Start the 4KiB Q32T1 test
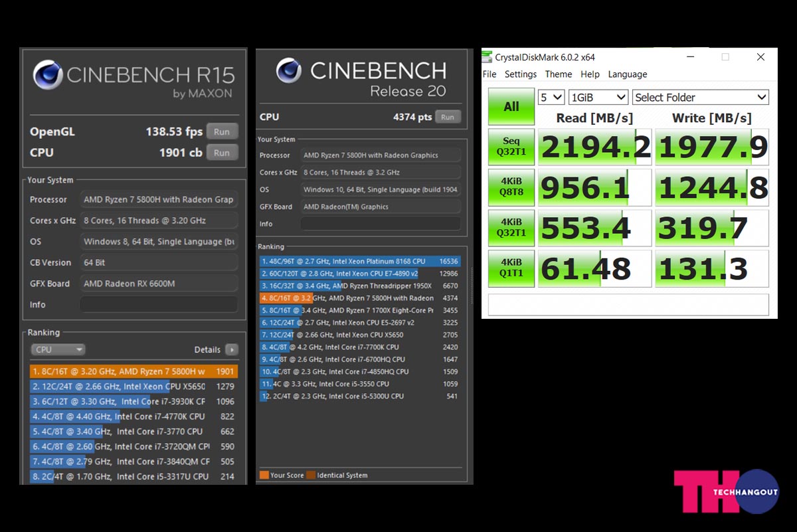 tap(511, 228)
